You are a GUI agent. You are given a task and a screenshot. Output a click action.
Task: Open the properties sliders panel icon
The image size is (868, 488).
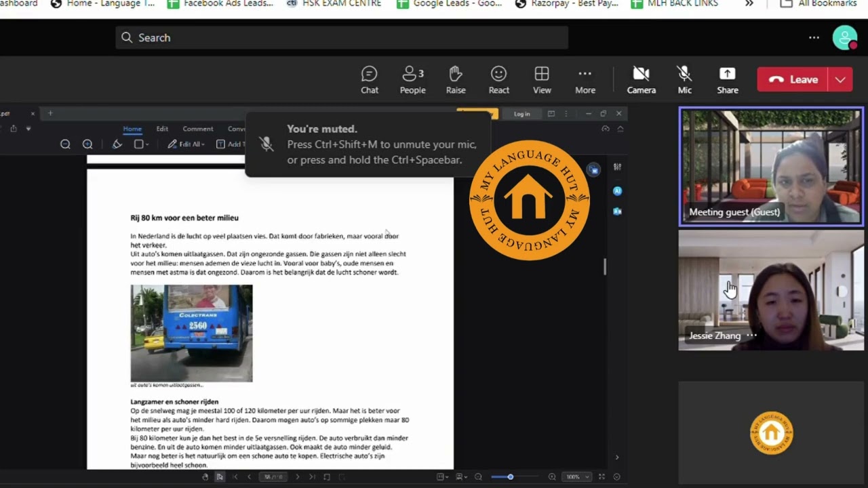617,167
